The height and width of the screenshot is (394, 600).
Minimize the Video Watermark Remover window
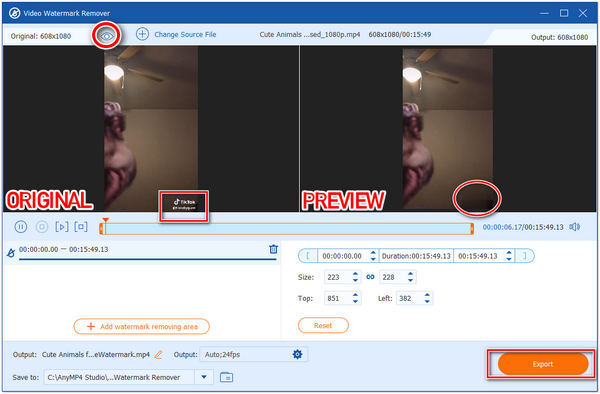(544, 13)
